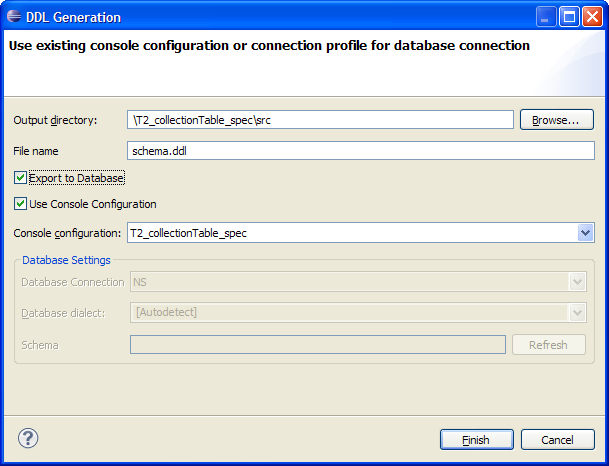Click the Refresh button for Schema
Screen dimensions: 609x466
(x=548, y=345)
